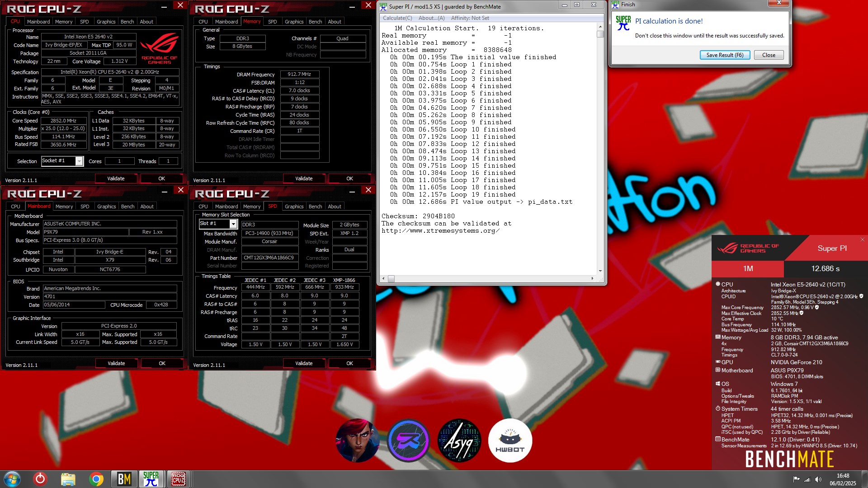Click the System Timers clock icon in BenchMate
868x488 pixels.
click(718, 408)
